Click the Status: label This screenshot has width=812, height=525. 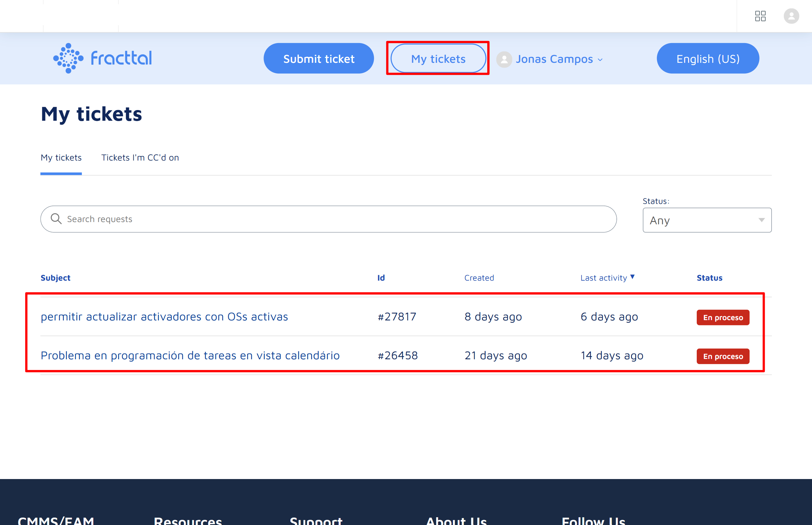[656, 201]
